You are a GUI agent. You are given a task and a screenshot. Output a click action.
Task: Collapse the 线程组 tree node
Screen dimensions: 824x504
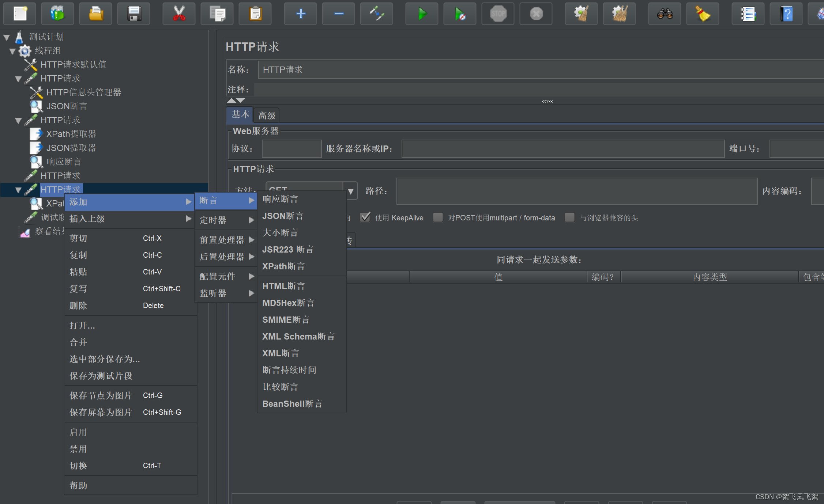[x=12, y=51]
